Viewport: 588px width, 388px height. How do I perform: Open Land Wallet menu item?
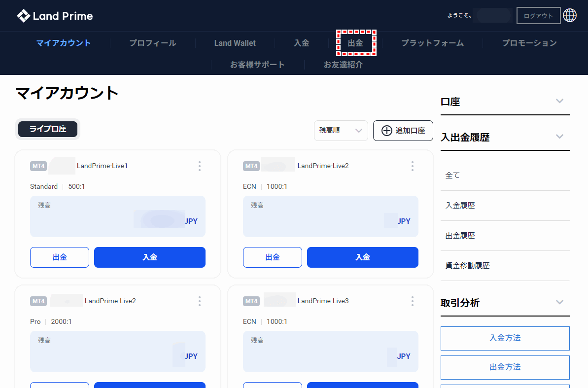pyautogui.click(x=235, y=43)
